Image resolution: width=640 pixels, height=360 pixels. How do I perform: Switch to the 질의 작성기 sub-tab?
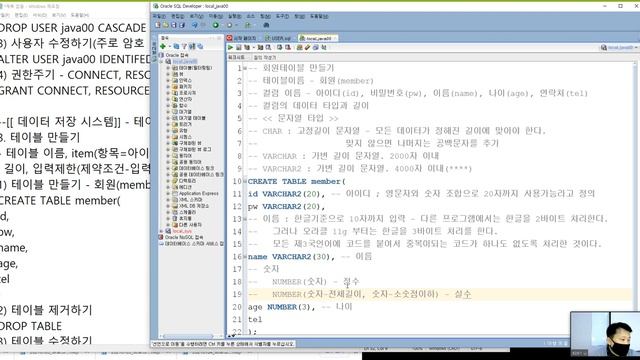click(x=264, y=58)
